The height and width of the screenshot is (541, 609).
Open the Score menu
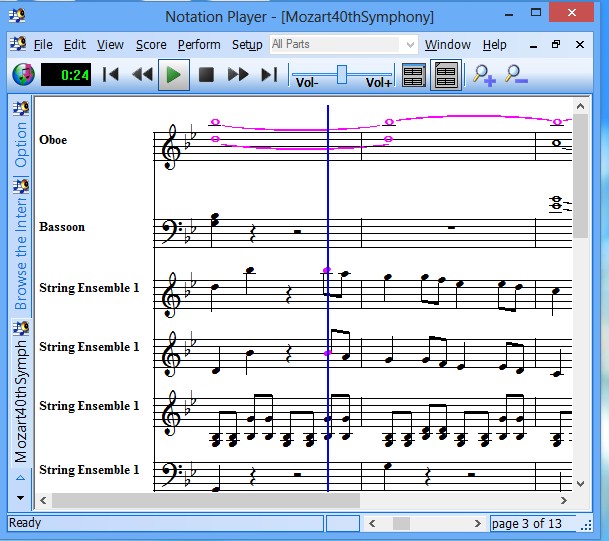tap(151, 44)
